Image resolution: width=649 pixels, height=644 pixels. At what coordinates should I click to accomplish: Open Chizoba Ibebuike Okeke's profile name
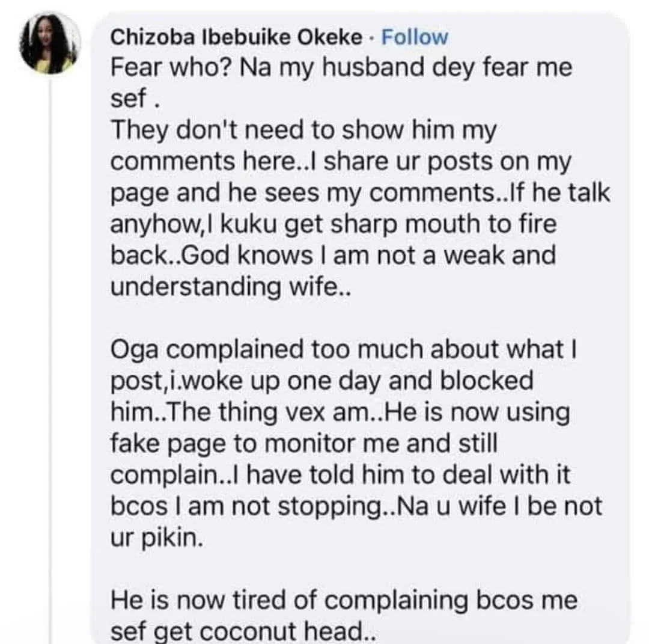pos(237,37)
